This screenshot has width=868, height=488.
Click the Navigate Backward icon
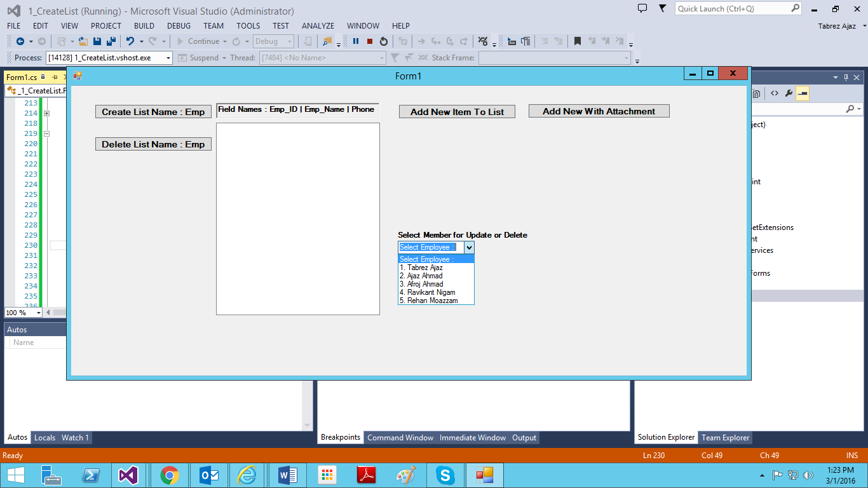click(x=21, y=41)
